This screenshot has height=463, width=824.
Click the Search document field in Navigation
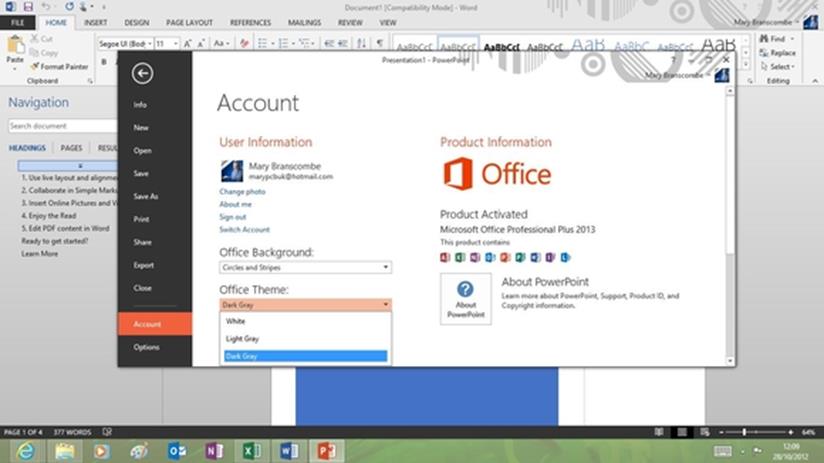click(62, 126)
